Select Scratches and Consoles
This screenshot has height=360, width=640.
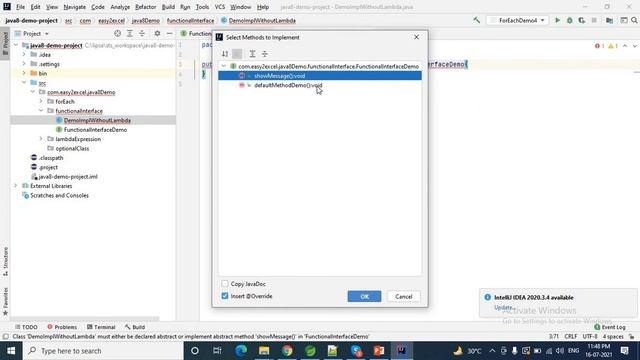click(59, 196)
